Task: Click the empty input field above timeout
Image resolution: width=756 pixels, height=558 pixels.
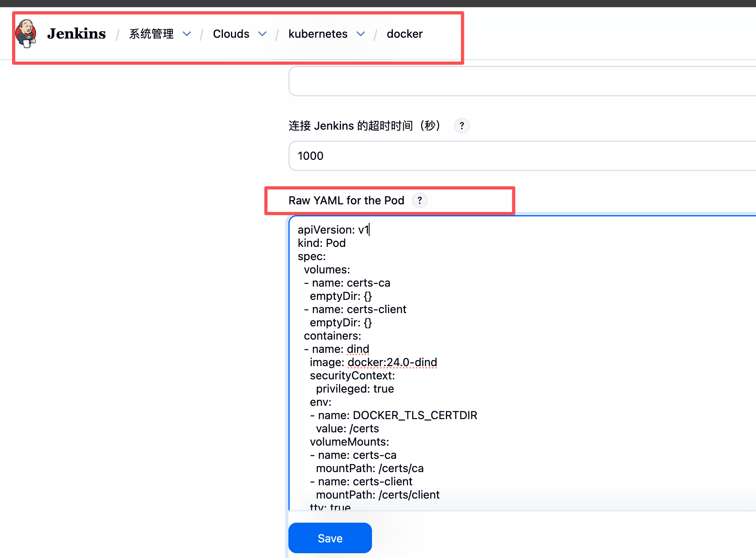Action: [x=522, y=81]
